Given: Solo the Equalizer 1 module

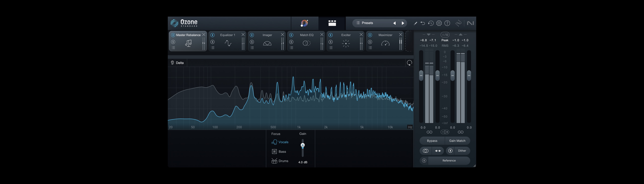Looking at the screenshot, I should click(212, 42).
